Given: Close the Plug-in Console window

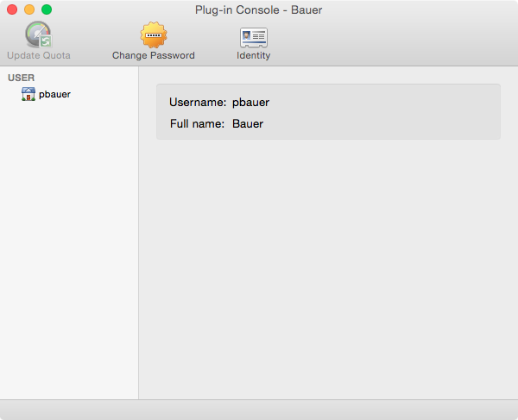Looking at the screenshot, I should pyautogui.click(x=12, y=9).
